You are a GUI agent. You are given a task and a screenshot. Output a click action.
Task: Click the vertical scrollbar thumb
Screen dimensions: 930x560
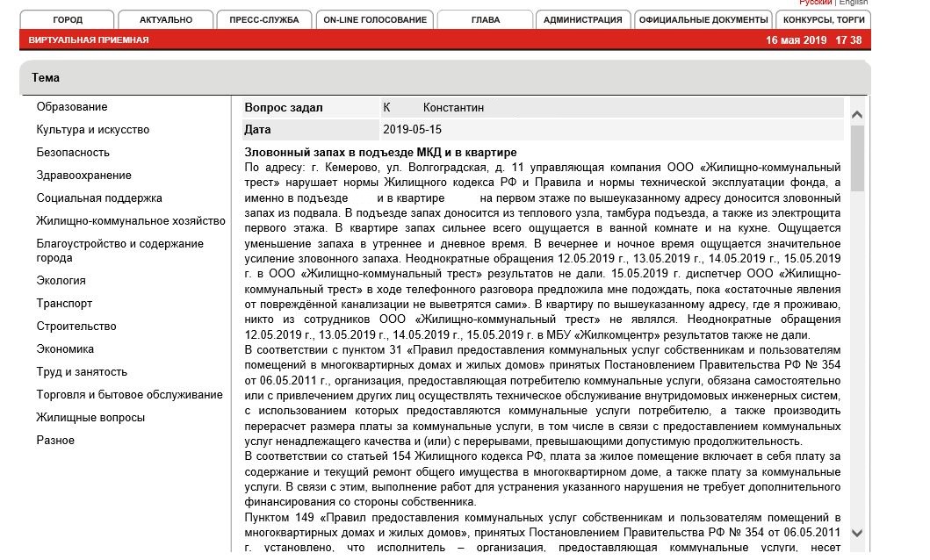[857, 158]
